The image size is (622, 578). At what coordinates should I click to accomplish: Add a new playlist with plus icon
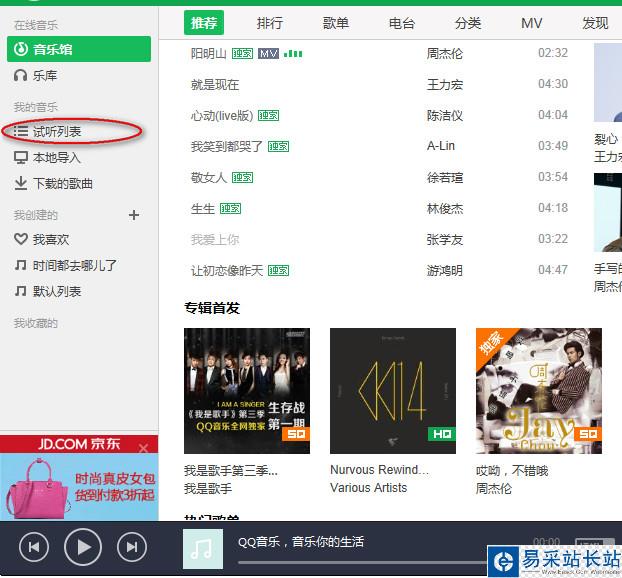tap(134, 215)
